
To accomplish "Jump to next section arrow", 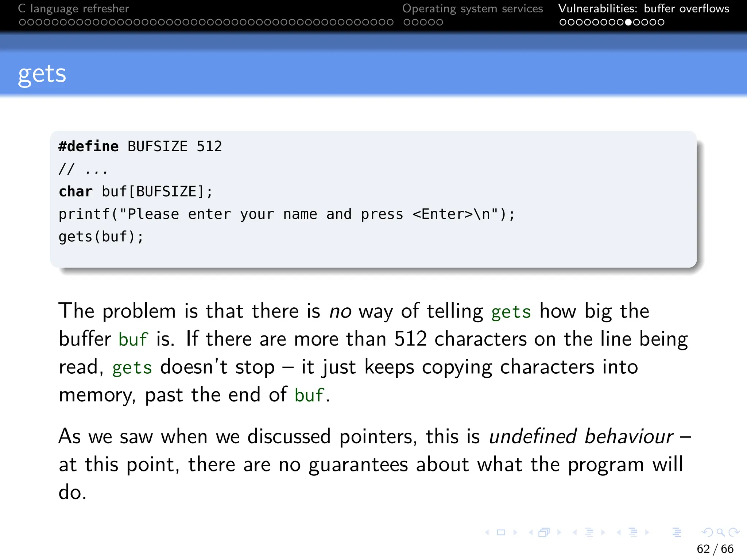I will point(647,533).
